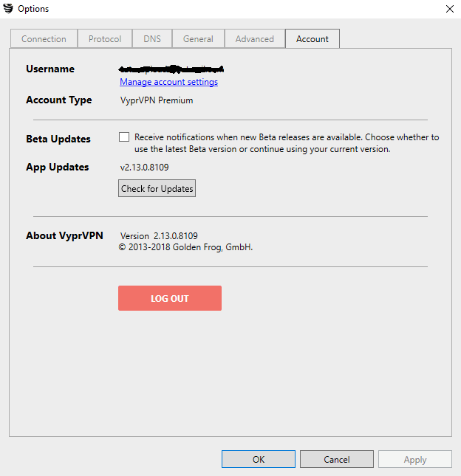Click the VyprVPN logo icon in title bar

(x=8, y=9)
